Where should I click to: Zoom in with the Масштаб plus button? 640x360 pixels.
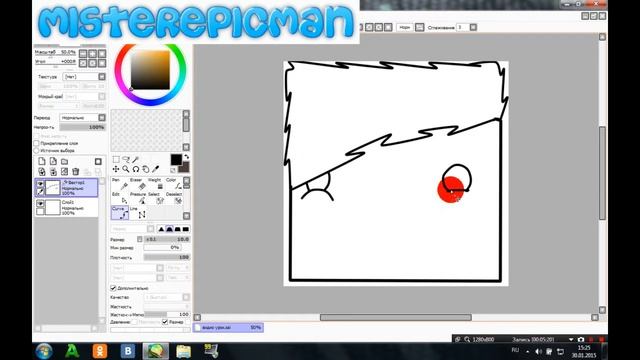(x=93, y=53)
